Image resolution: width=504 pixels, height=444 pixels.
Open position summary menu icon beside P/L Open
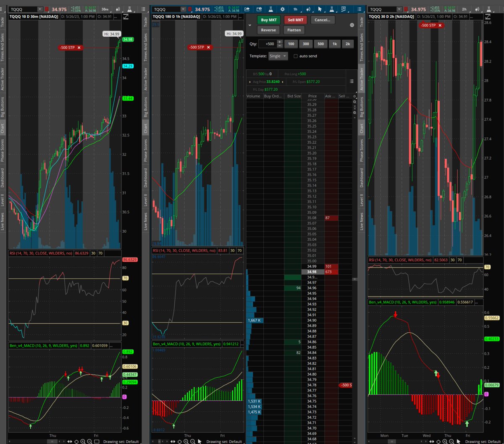pyautogui.click(x=352, y=81)
